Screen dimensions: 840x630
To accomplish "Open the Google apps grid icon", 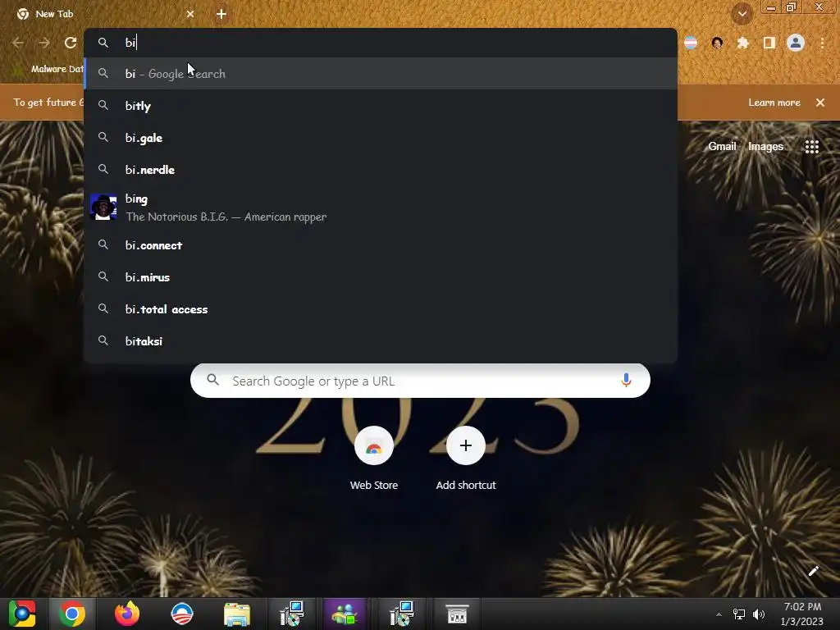I will point(811,146).
